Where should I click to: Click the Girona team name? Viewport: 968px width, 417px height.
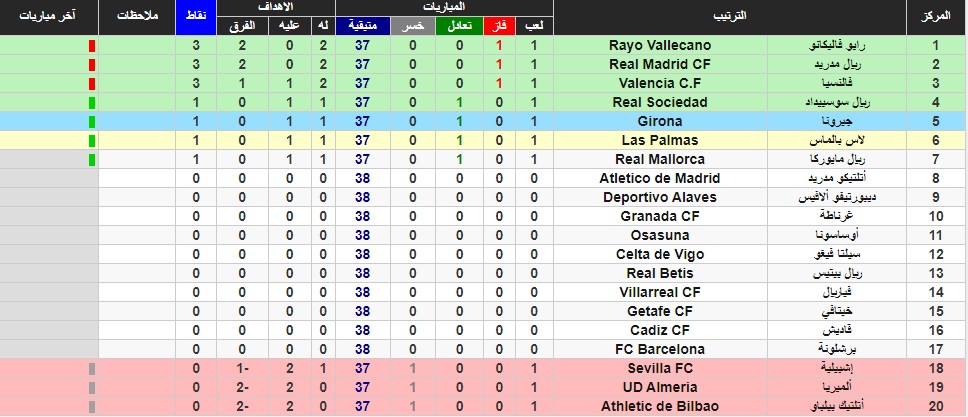(x=659, y=122)
